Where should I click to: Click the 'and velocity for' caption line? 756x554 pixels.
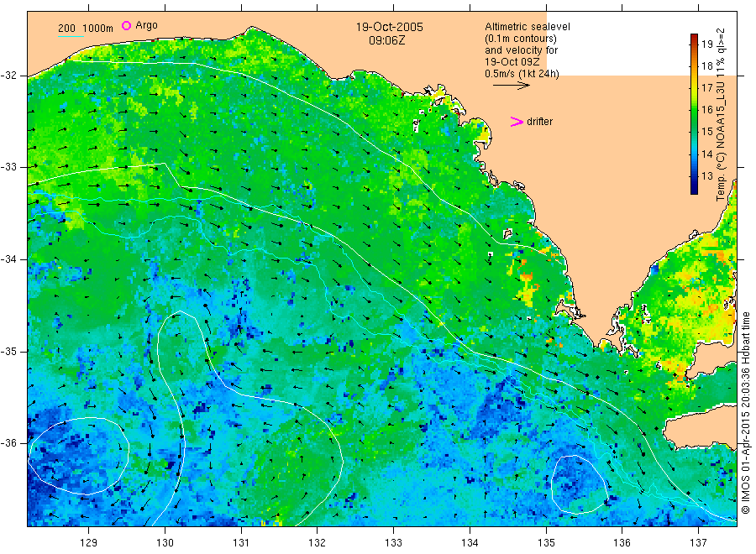521,50
